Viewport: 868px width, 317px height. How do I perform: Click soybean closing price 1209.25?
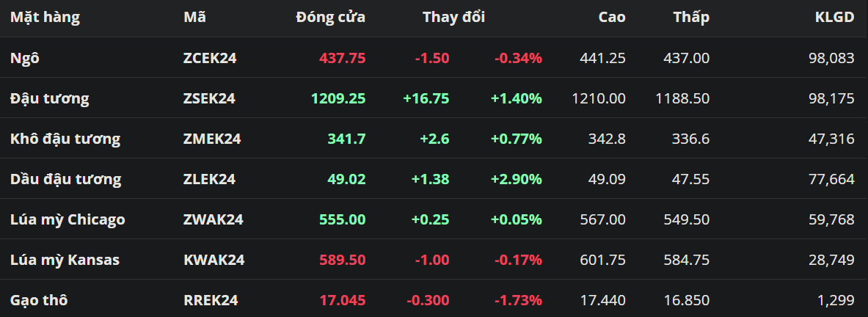pos(338,98)
